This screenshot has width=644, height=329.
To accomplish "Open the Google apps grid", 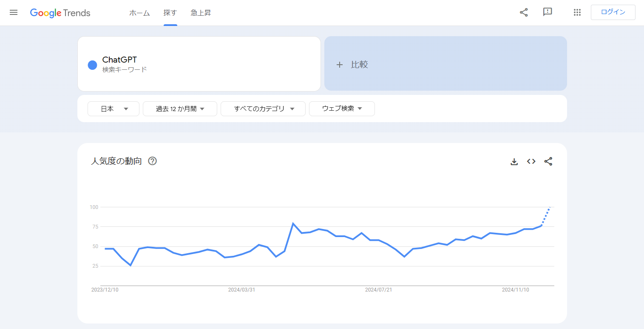I will click(577, 12).
